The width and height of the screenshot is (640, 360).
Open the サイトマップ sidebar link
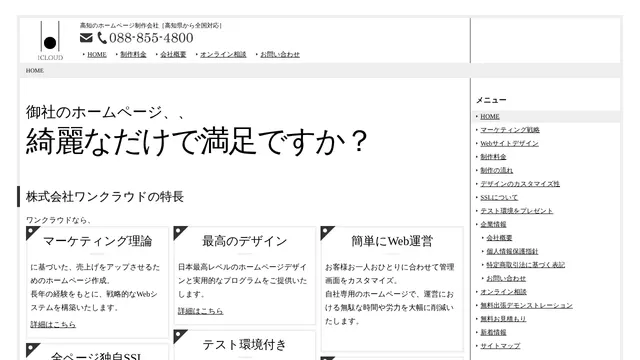point(500,346)
